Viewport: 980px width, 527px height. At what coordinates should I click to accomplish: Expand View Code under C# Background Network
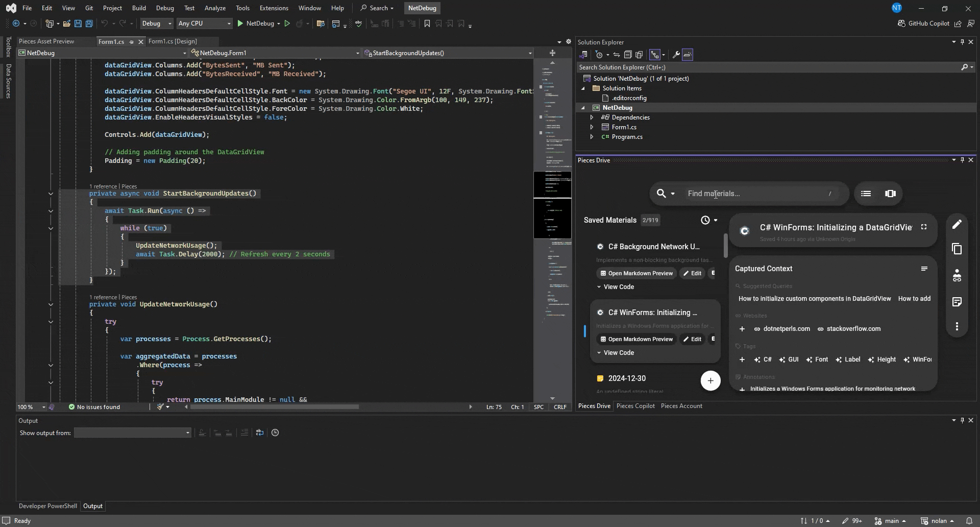pyautogui.click(x=616, y=287)
